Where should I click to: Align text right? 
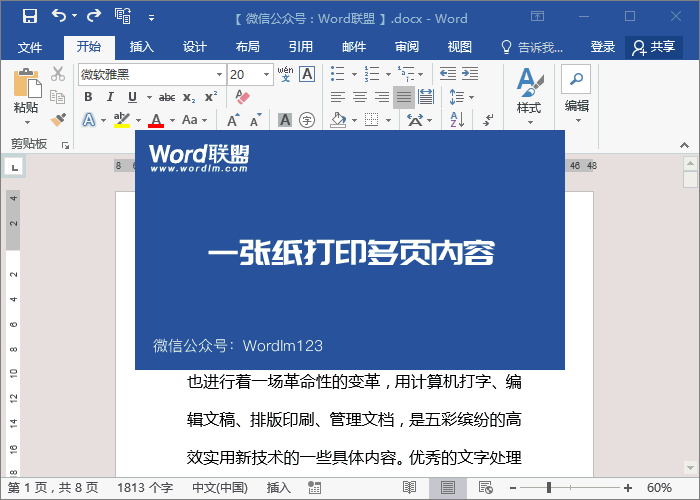click(x=381, y=97)
